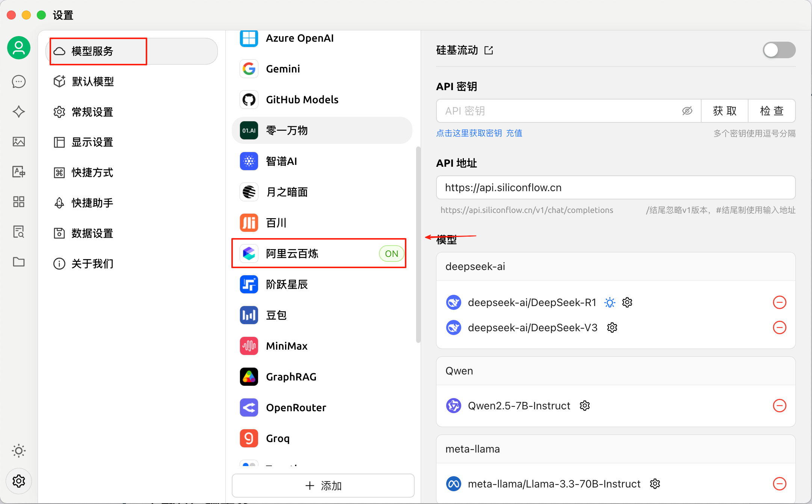812x504 pixels.
Task: Open external link icon beside 硅基流动
Action: click(489, 50)
